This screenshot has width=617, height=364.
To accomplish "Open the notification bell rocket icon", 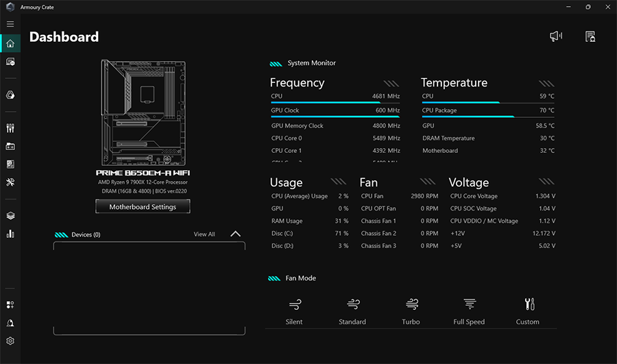I will pyautogui.click(x=10, y=323).
